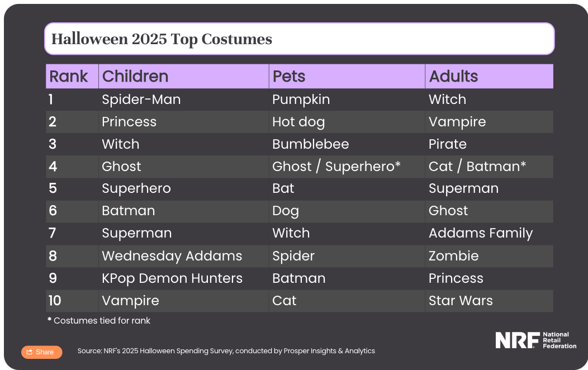Viewport: 588px width, 370px height.
Task: Select the Adults column header
Action: (453, 77)
